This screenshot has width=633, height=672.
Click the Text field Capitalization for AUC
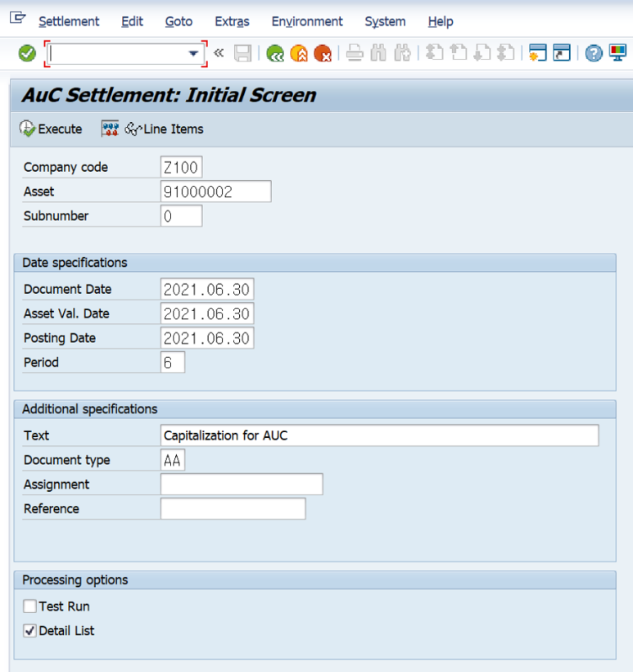(379, 435)
